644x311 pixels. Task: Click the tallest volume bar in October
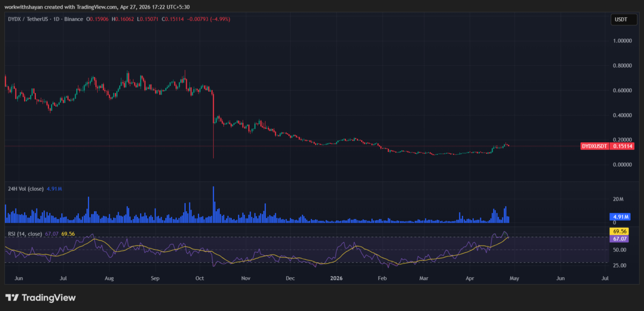click(x=214, y=204)
